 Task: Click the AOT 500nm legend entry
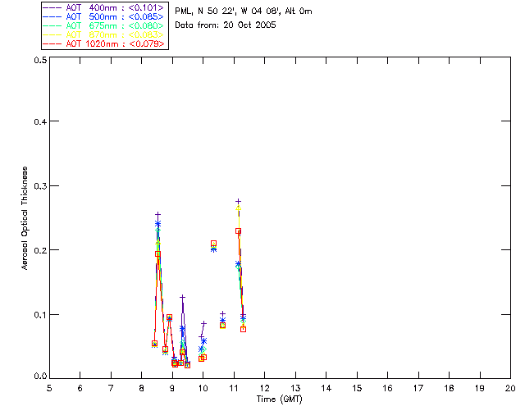coord(104,16)
